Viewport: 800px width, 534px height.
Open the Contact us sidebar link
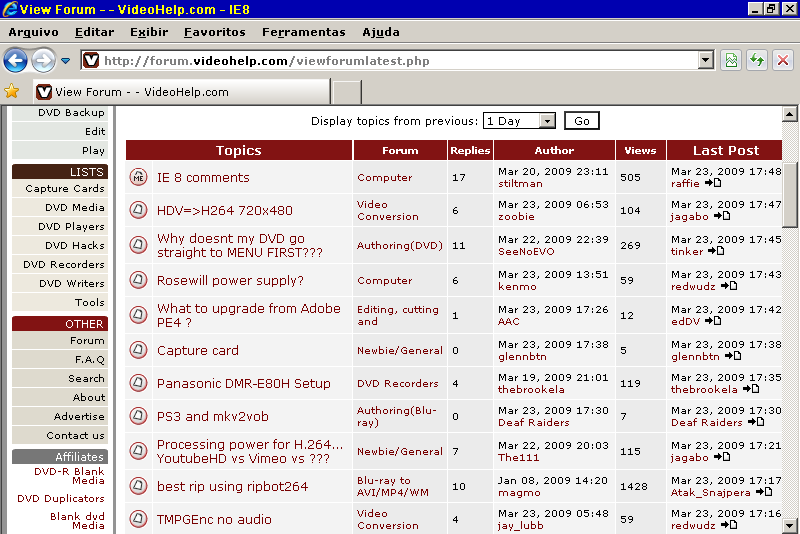(x=76, y=436)
